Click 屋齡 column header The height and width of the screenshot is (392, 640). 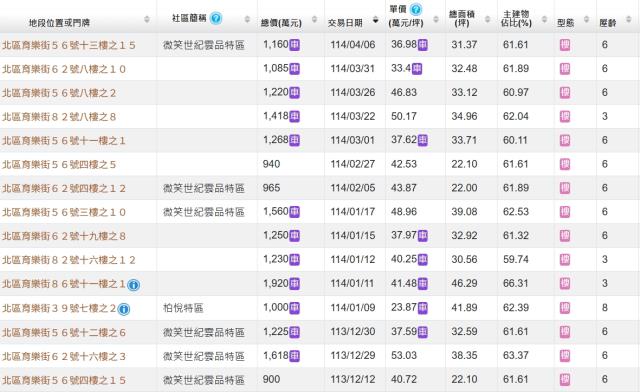point(607,23)
